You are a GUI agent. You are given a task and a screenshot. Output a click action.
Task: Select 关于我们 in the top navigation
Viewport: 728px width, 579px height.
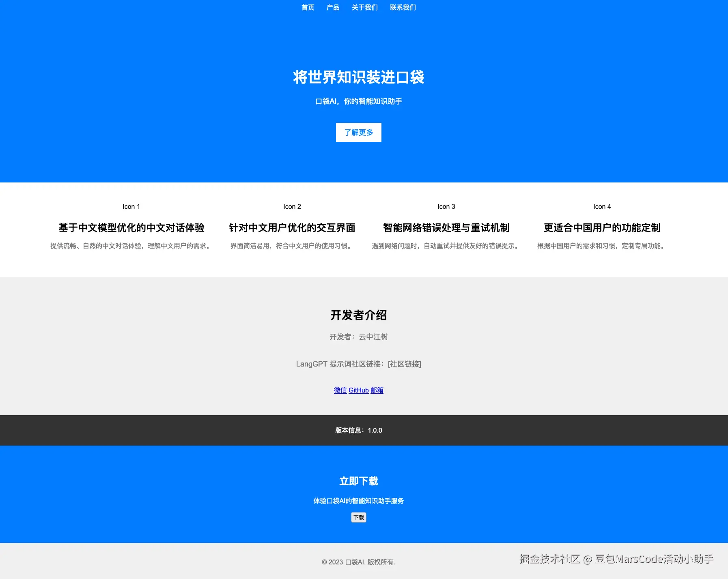coord(364,7)
